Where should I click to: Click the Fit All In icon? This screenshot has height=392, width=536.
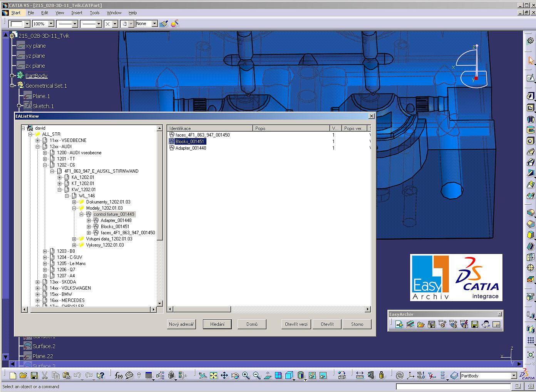(213, 375)
